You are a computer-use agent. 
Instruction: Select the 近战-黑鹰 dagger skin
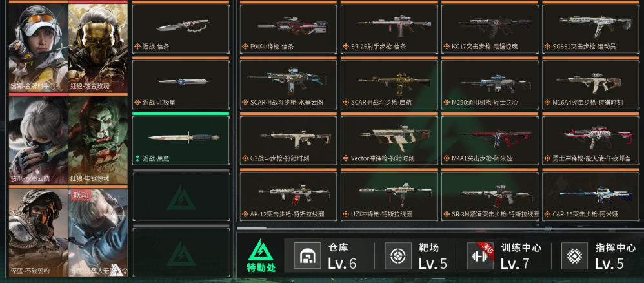pyautogui.click(x=181, y=140)
